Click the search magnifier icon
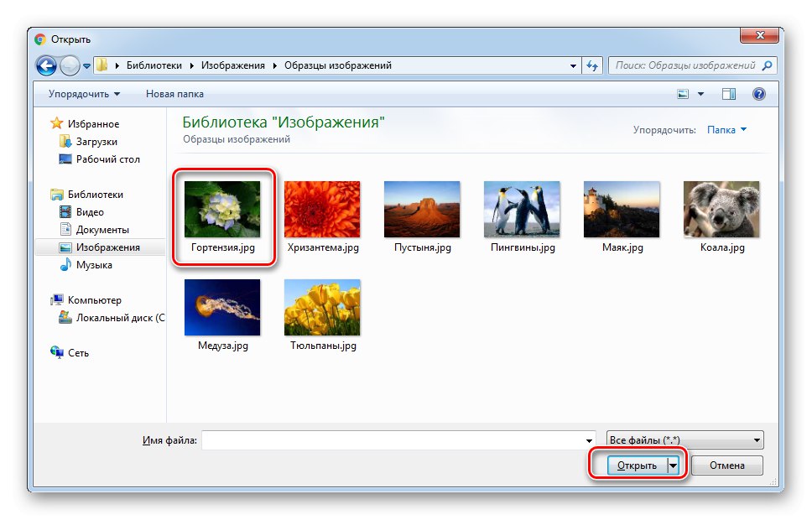 [x=768, y=65]
